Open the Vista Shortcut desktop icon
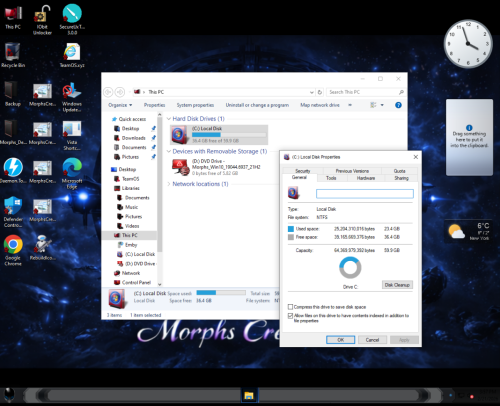The width and height of the screenshot is (500, 406). (72, 135)
